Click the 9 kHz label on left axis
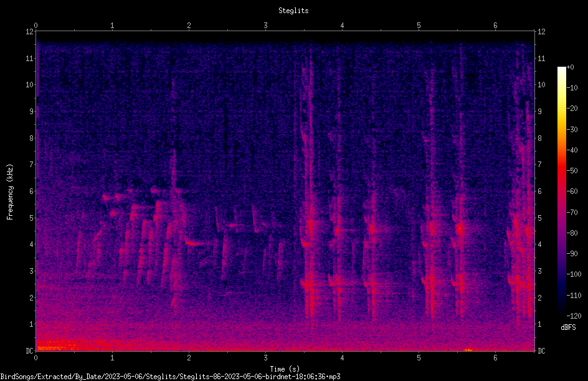588x381 pixels. click(x=32, y=111)
